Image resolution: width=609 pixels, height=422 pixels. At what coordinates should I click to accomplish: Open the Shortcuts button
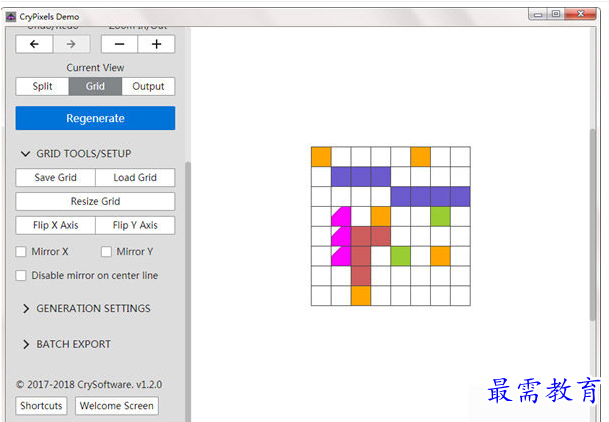(41, 406)
